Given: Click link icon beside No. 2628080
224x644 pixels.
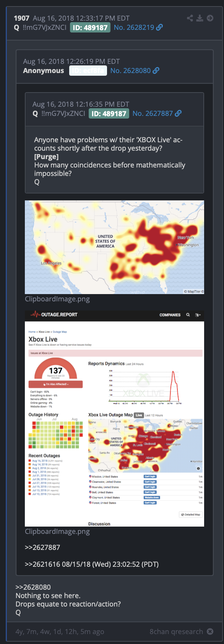Looking at the screenshot, I should point(156,70).
